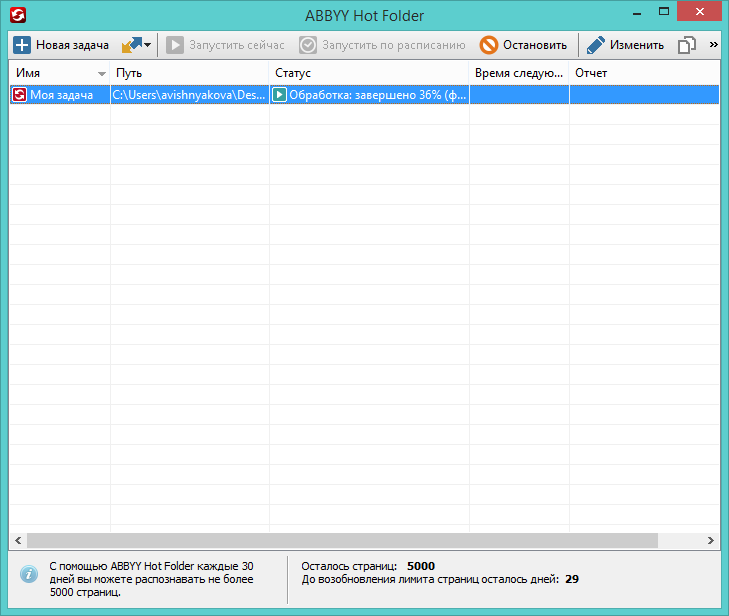Click the green play status icon

pos(279,95)
